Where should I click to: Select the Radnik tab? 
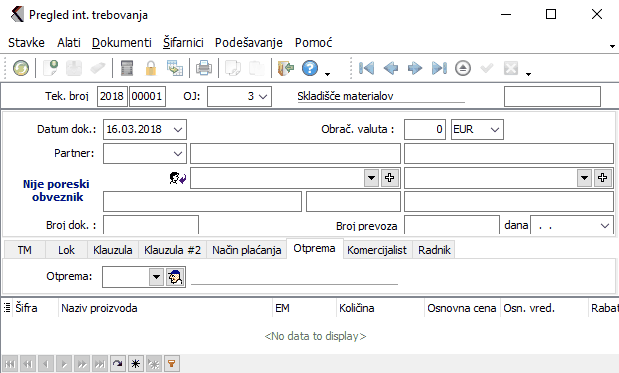(x=434, y=250)
